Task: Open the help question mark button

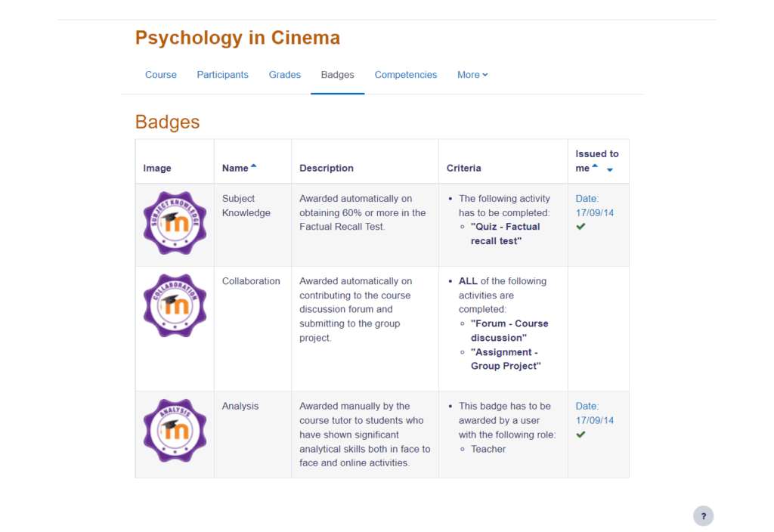Action: point(703,516)
